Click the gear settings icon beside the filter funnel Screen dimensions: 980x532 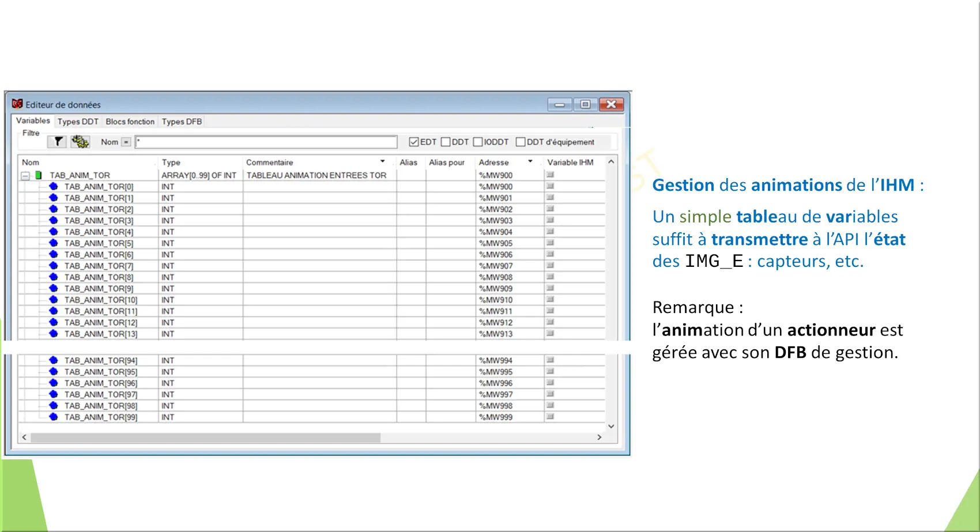(80, 142)
